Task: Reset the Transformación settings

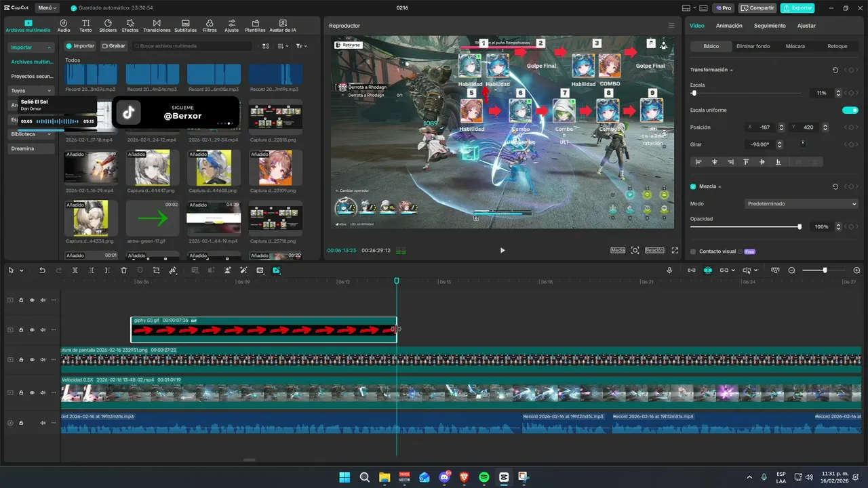Action: [x=835, y=70]
